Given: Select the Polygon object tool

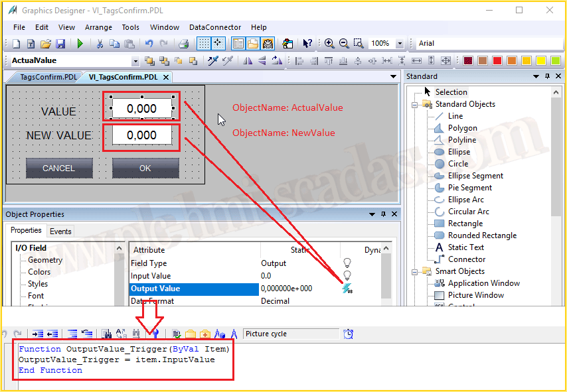Looking at the screenshot, I should (462, 128).
